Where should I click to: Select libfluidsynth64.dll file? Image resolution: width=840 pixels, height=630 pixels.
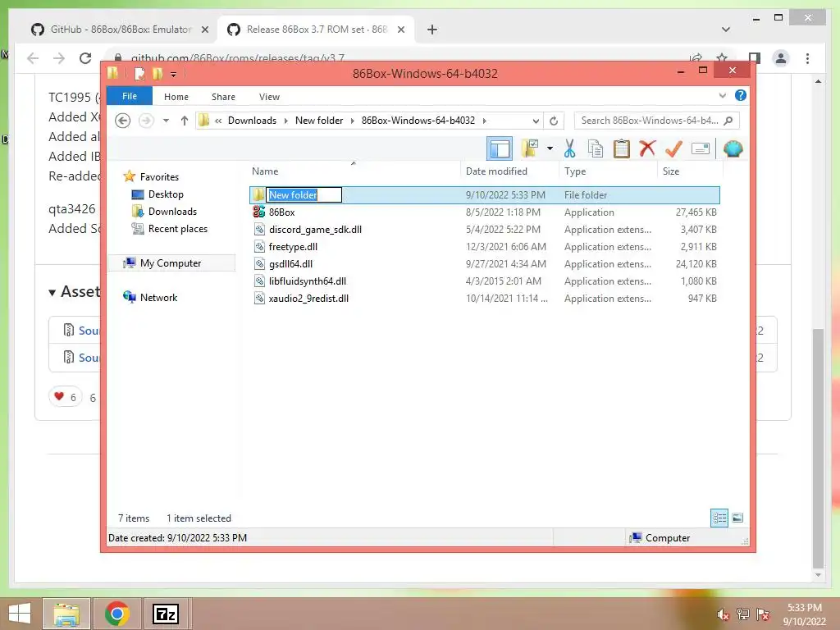tap(308, 281)
